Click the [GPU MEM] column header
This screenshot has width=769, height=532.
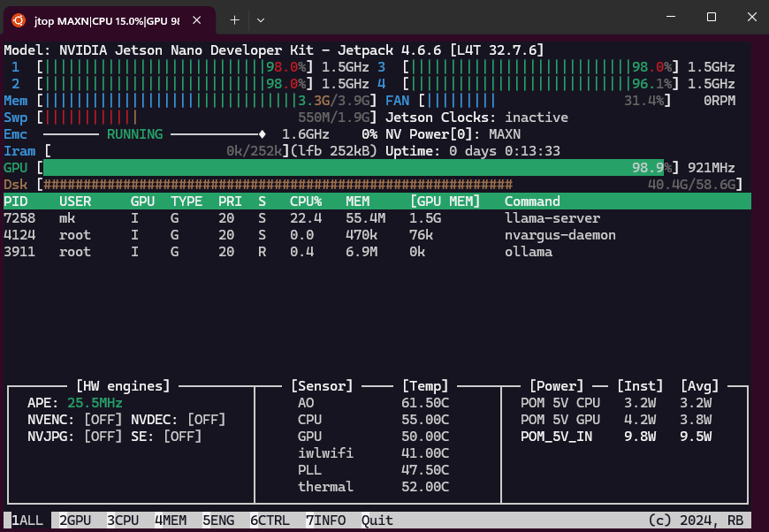(x=445, y=201)
